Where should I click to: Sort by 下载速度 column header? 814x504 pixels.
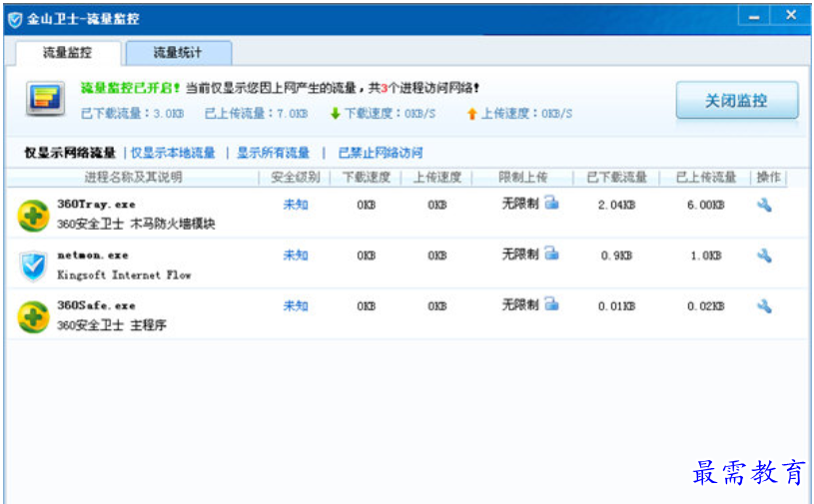(x=366, y=178)
